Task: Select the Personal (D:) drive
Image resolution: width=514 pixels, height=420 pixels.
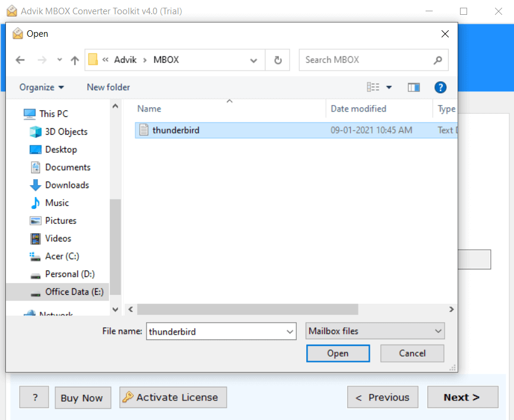Action: point(62,274)
